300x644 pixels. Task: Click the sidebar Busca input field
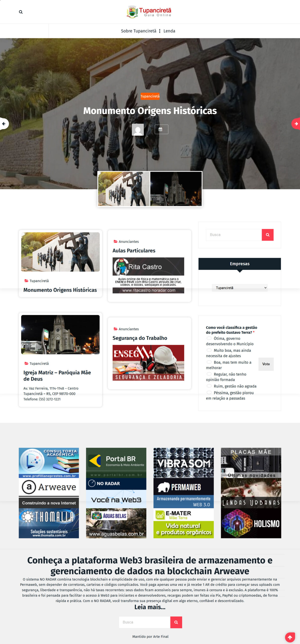tap(234, 235)
